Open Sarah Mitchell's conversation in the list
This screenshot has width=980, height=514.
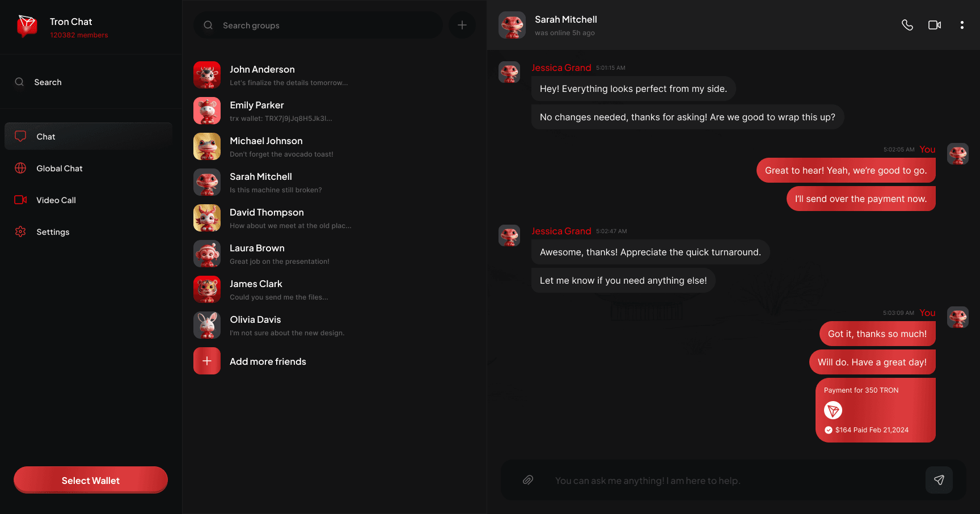coord(335,182)
